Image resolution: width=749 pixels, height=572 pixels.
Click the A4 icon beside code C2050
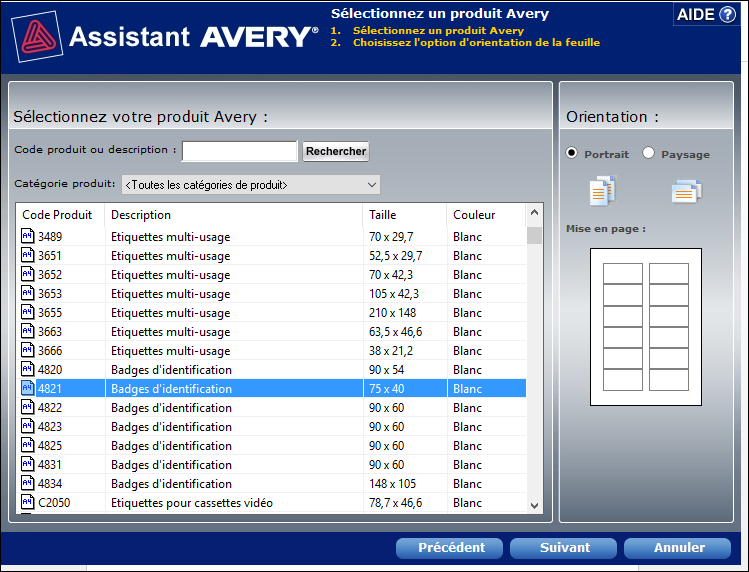click(28, 502)
